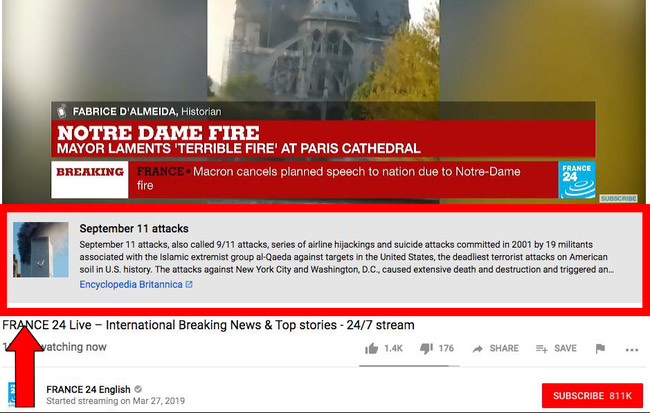Click the FRANCE 24 channel avatar
The height and width of the screenshot is (413, 650).
12,394
